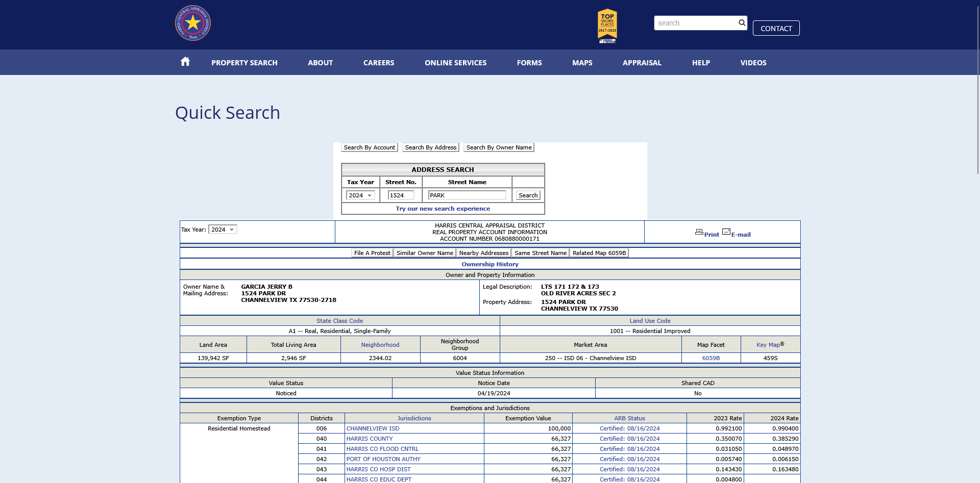Select the Search By Address tab
The image size is (980, 483).
431,147
